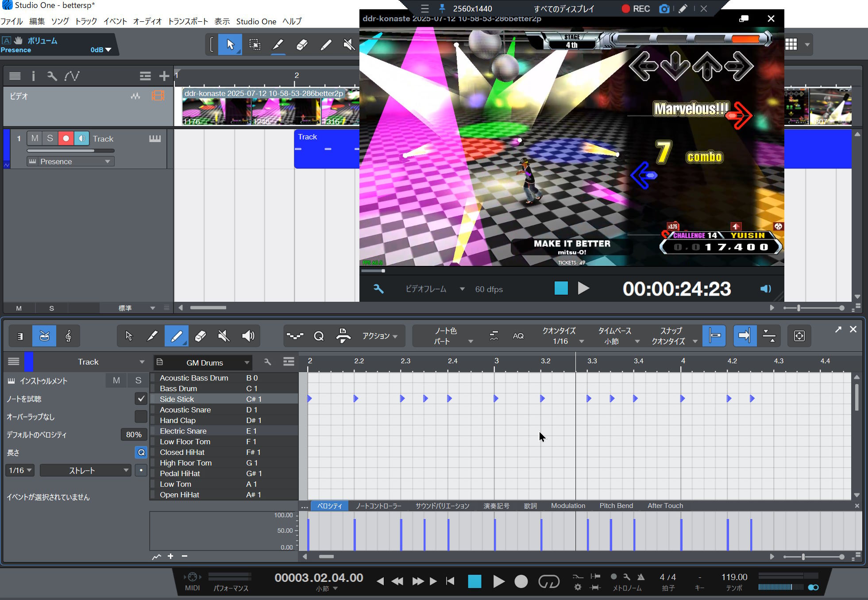Click デフォルトのベロシティ 80% field
868x600 pixels.
[x=133, y=435]
